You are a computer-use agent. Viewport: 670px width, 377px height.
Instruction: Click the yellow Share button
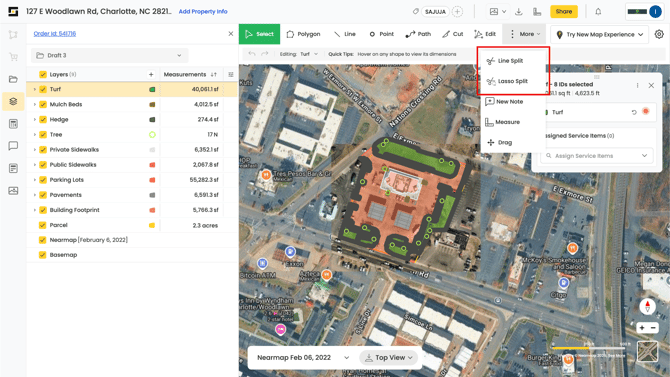point(564,12)
